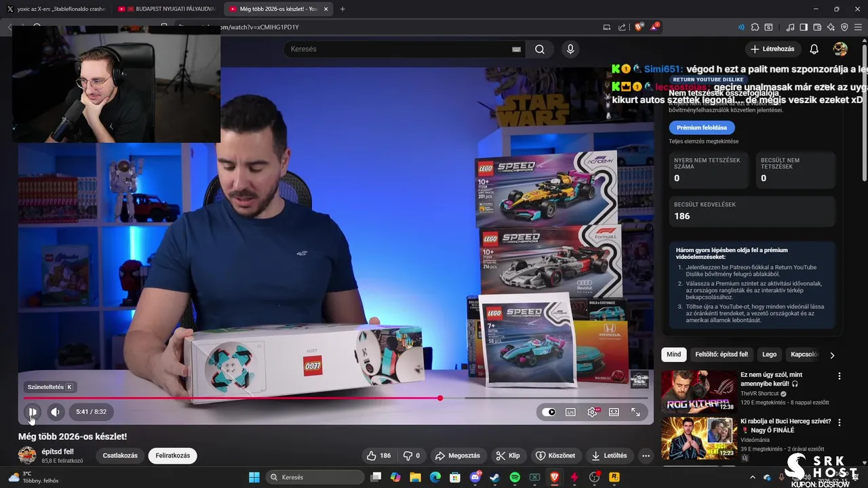Open 'Ez nem úgy szól, mint amennyibe kerül' title
Image resolution: width=868 pixels, height=488 pixels.
(772, 379)
